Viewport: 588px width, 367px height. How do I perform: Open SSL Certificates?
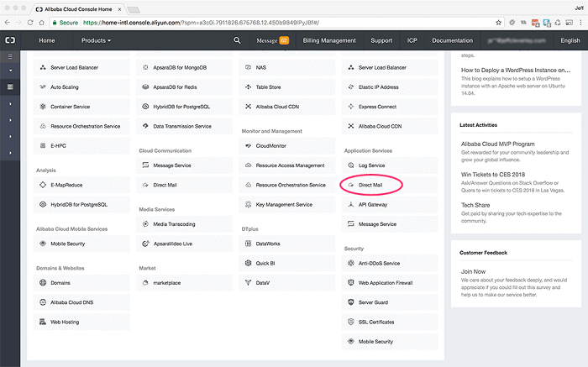390,322
